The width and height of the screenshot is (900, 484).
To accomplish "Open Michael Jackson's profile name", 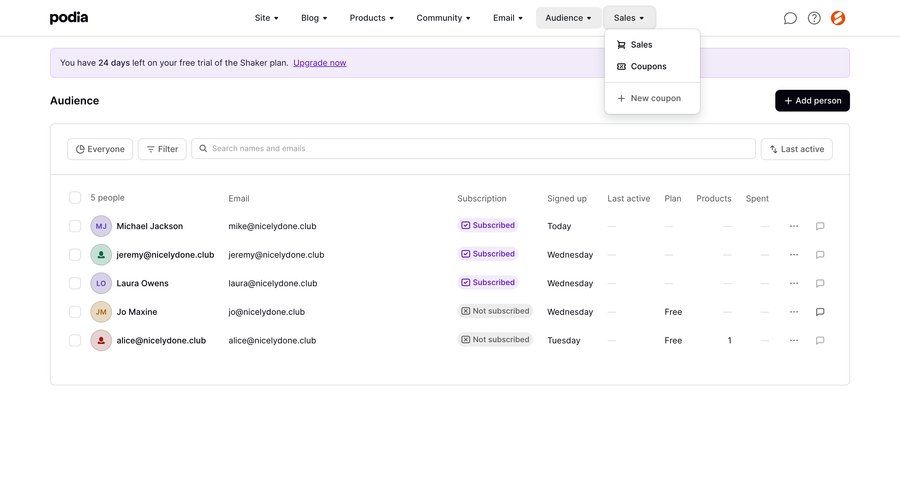I will pyautogui.click(x=150, y=226).
